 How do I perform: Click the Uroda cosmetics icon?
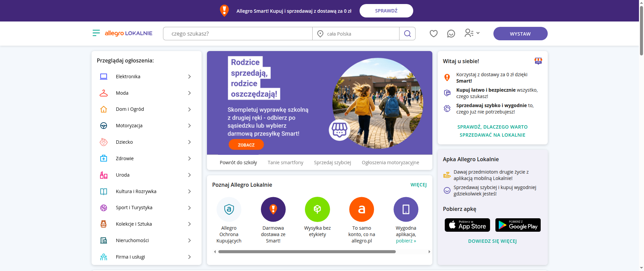click(x=104, y=175)
